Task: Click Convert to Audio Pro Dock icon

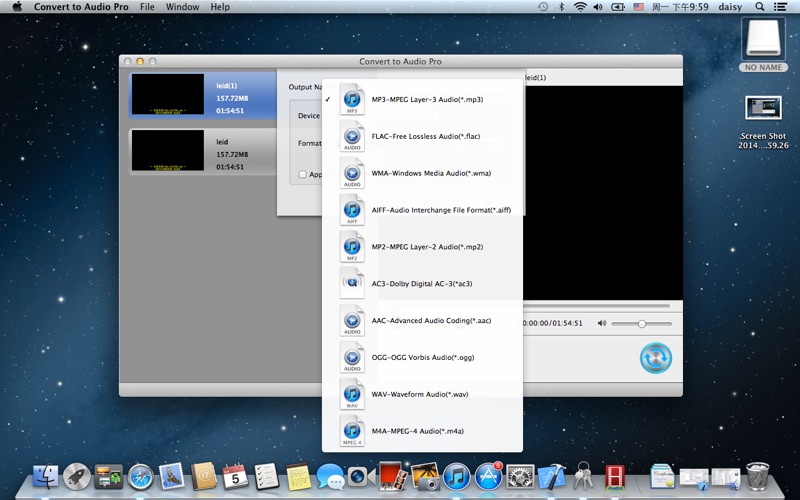Action: [615, 477]
